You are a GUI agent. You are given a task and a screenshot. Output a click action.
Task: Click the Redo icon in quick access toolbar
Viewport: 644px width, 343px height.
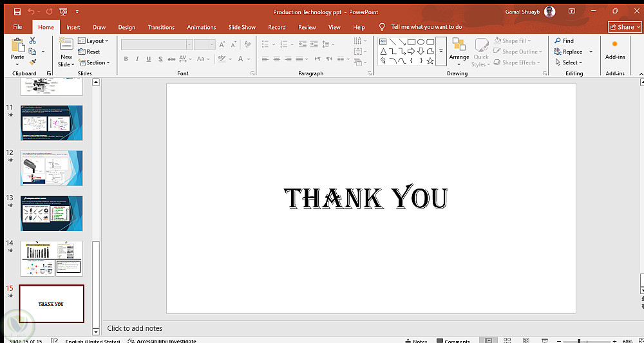(50, 12)
